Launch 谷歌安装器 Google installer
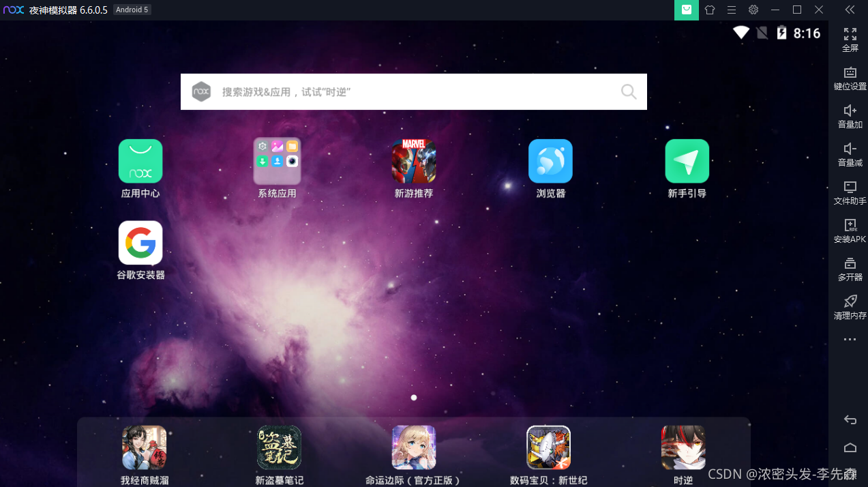868x487 pixels. [140, 243]
